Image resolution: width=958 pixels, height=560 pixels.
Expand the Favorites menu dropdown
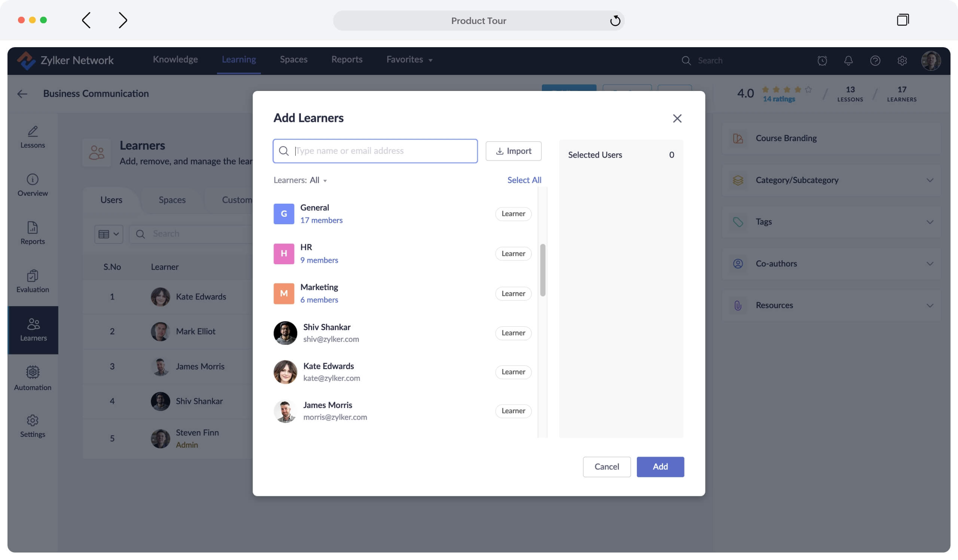pyautogui.click(x=409, y=60)
